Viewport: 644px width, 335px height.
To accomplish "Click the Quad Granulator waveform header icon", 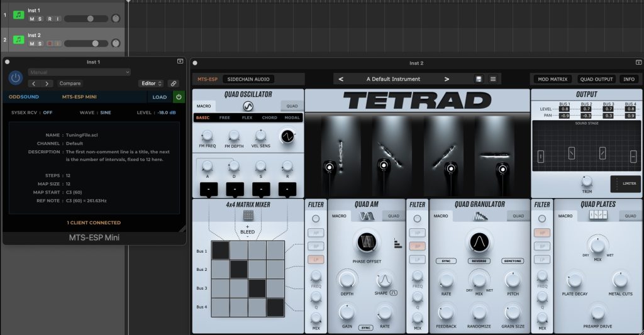I will click(480, 216).
